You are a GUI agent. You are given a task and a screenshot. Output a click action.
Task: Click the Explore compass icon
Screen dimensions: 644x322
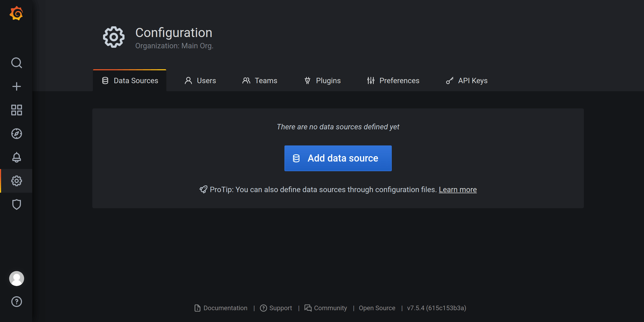pyautogui.click(x=16, y=133)
